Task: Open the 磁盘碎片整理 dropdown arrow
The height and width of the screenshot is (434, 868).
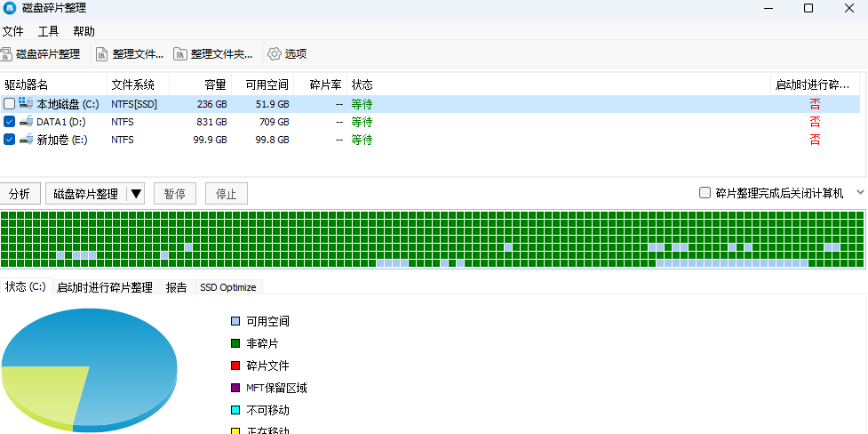Action: pos(136,194)
